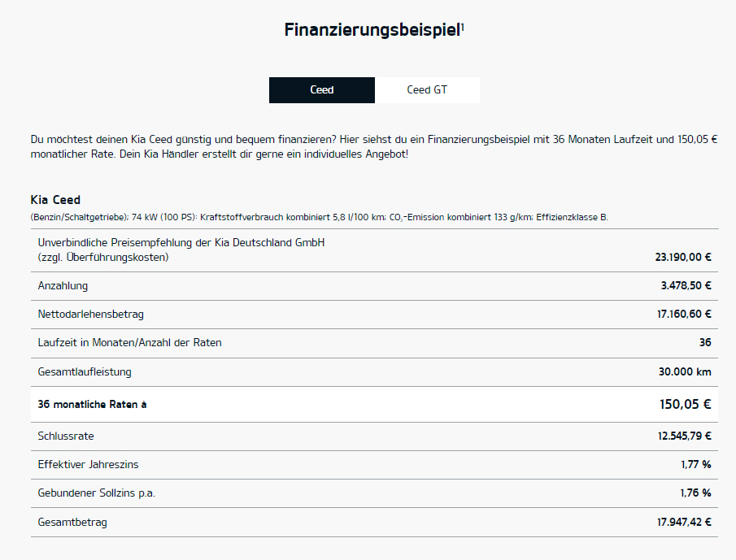Viewport: 736px width, 560px height.
Task: Click the intro paragraph about financing
Action: (374, 146)
